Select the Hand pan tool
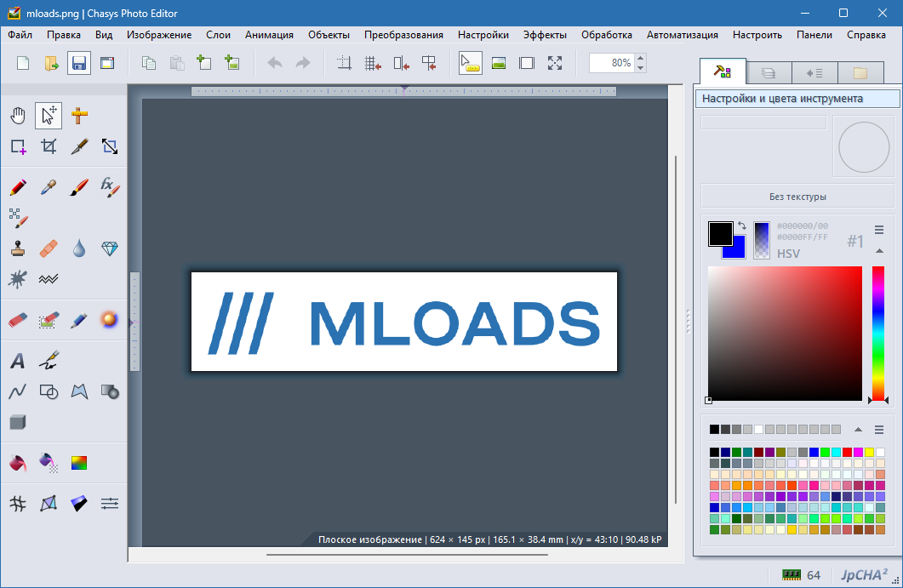This screenshot has height=588, width=903. pos(18,116)
